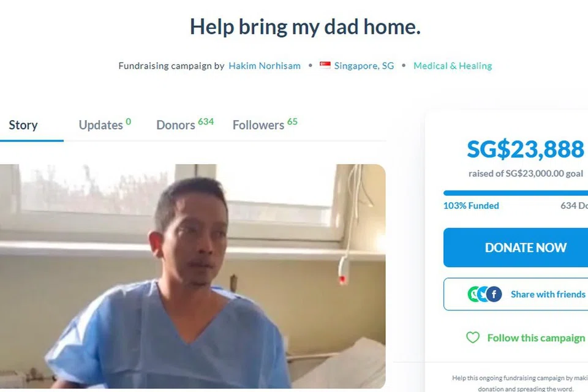Screen dimensions: 588x392
Task: Click the WhatsApp share icon
Action: tap(473, 295)
